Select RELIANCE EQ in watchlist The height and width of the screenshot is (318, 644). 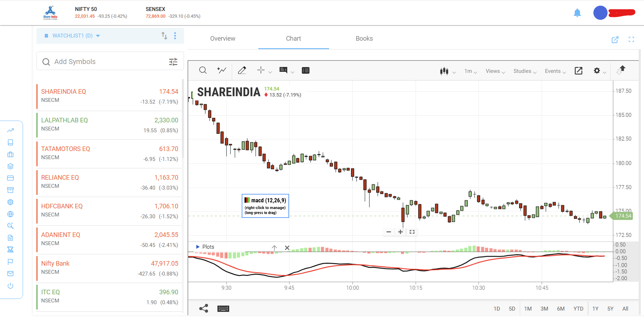[x=109, y=182]
